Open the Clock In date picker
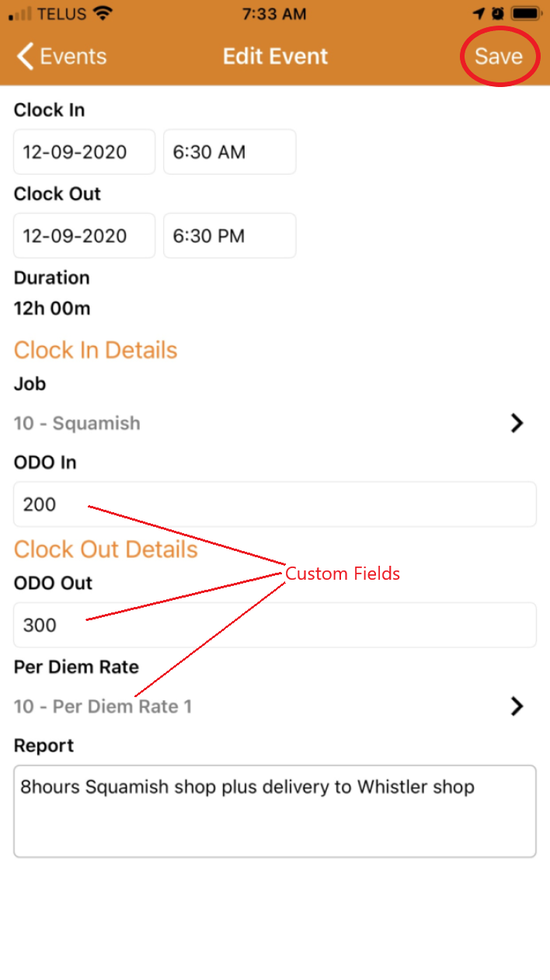 [84, 152]
